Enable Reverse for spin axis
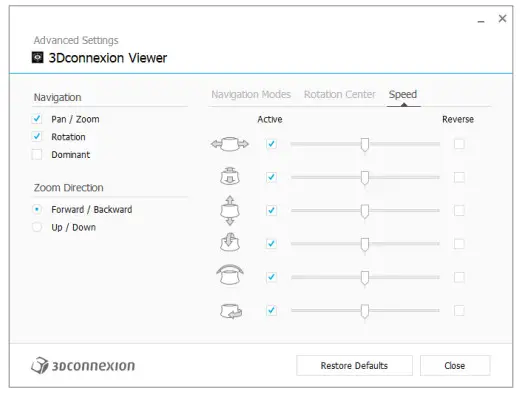 [459, 310]
